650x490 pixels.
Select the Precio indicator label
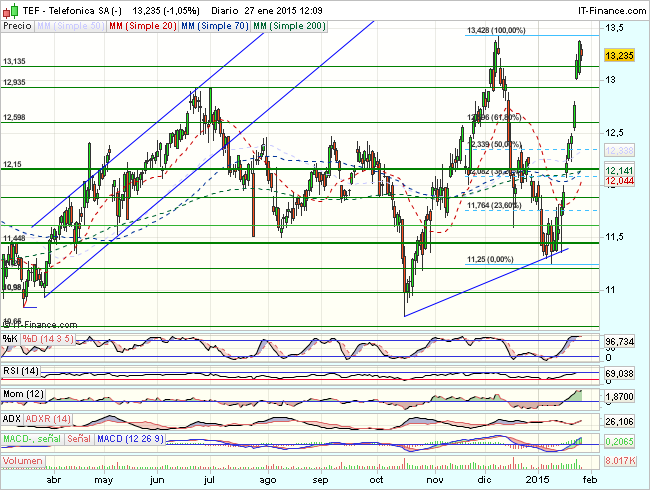click(x=17, y=25)
